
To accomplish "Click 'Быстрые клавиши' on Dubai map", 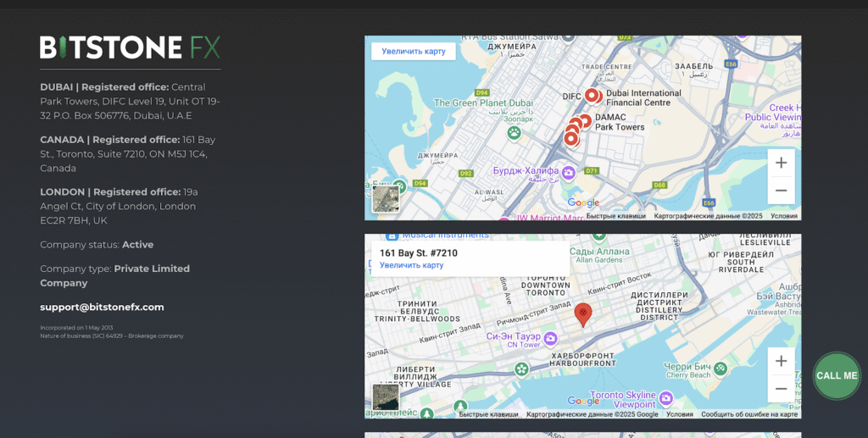I will 616,216.
